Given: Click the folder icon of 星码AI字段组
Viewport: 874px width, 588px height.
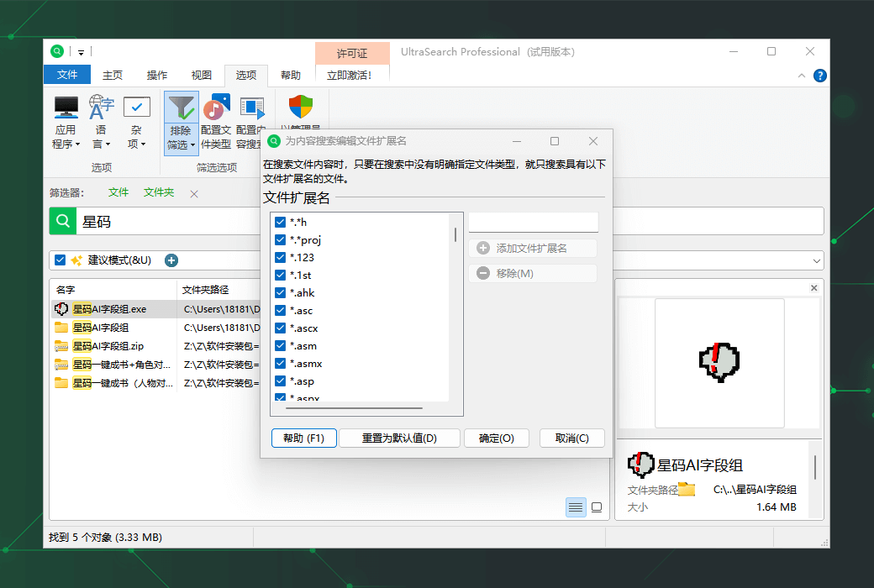Looking at the screenshot, I should 61,327.
